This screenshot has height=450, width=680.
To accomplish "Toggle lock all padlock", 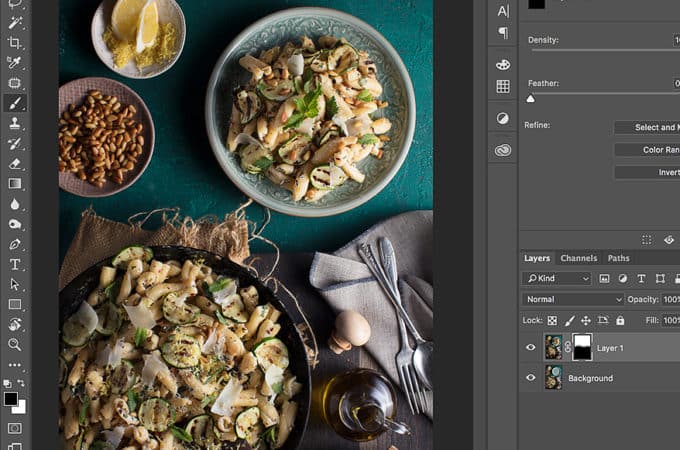I will [620, 320].
